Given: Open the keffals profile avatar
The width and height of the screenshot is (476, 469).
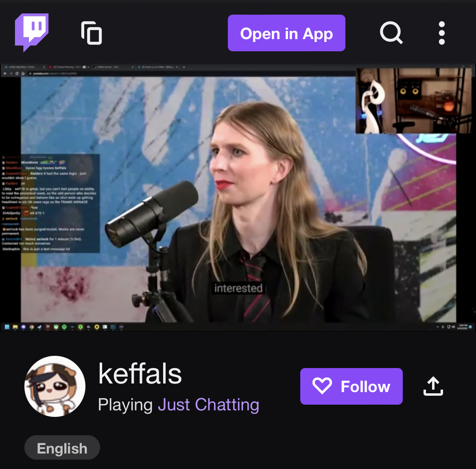Looking at the screenshot, I should pyautogui.click(x=55, y=386).
